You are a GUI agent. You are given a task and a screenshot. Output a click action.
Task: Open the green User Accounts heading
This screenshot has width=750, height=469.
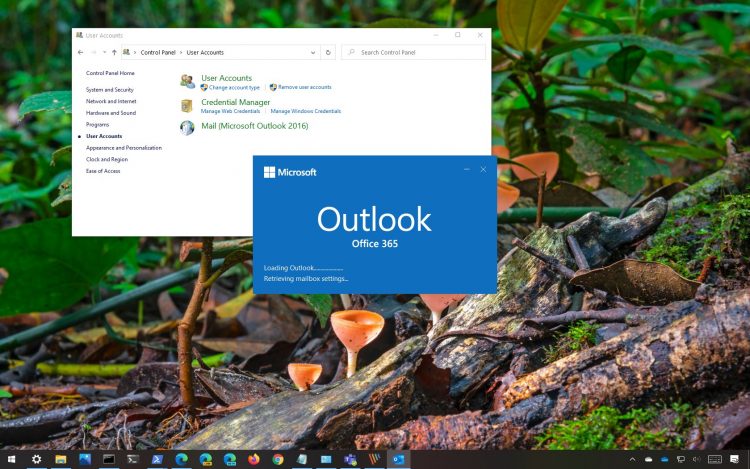pyautogui.click(x=226, y=78)
